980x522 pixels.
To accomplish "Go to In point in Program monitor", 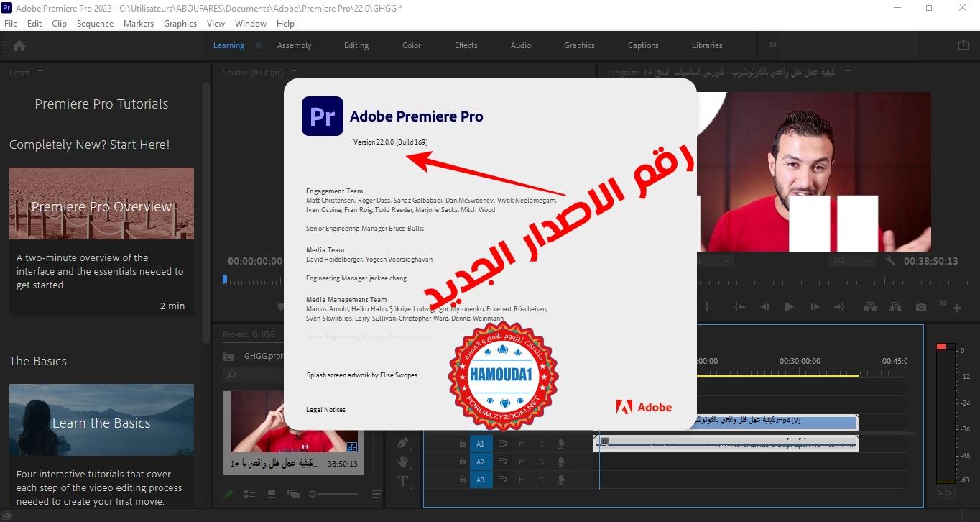I will click(739, 306).
